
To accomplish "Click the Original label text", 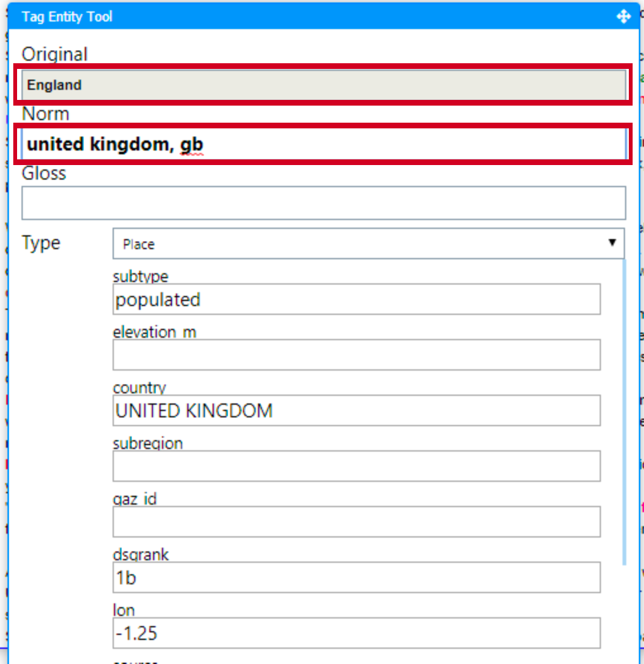I will click(x=54, y=54).
